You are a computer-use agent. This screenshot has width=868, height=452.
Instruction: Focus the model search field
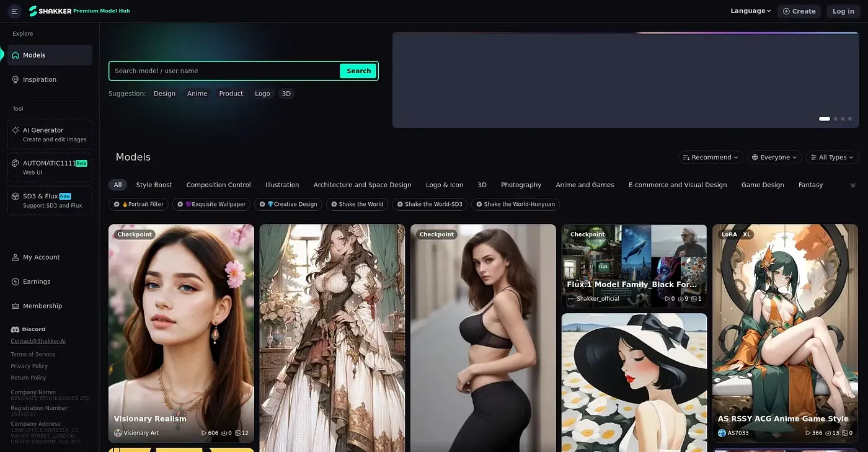(x=224, y=71)
